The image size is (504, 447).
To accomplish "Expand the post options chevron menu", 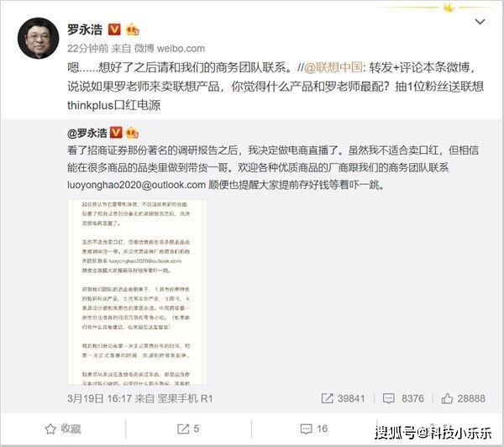I will [480, 22].
